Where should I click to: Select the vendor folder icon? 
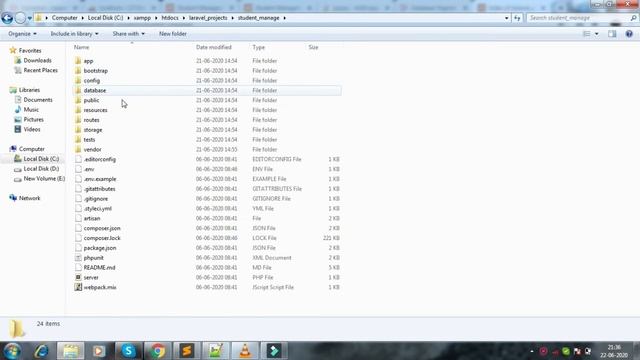pos(78,149)
